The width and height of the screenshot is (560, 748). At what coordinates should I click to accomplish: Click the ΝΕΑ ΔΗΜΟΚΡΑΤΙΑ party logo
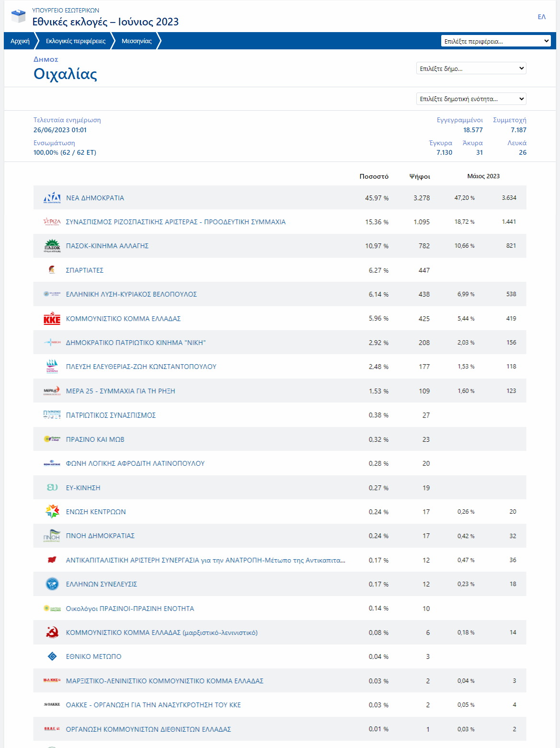52,198
